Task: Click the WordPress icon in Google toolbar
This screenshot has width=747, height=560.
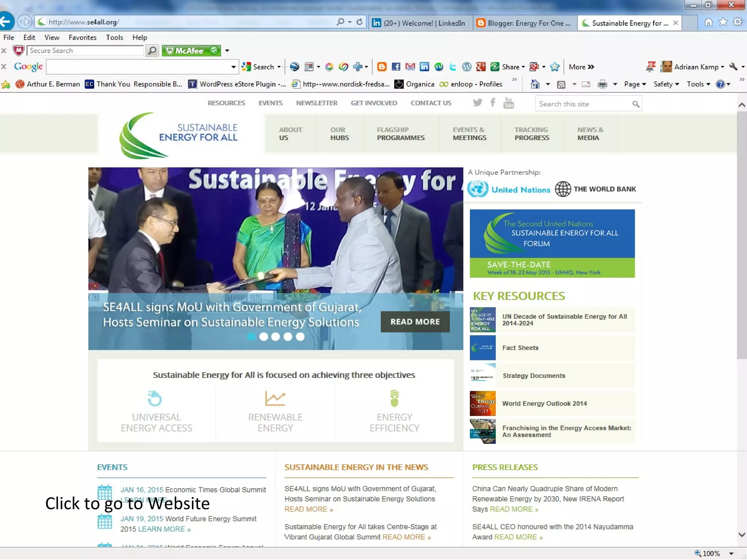Action: [x=467, y=67]
